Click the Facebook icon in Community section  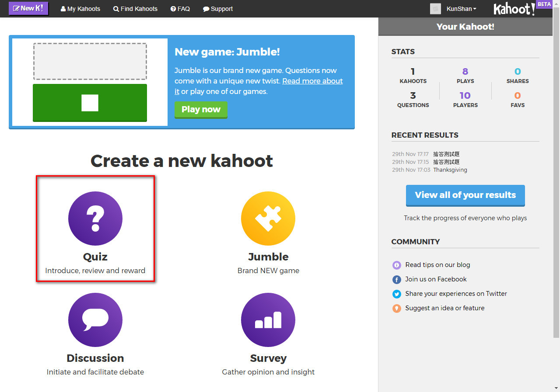(396, 279)
